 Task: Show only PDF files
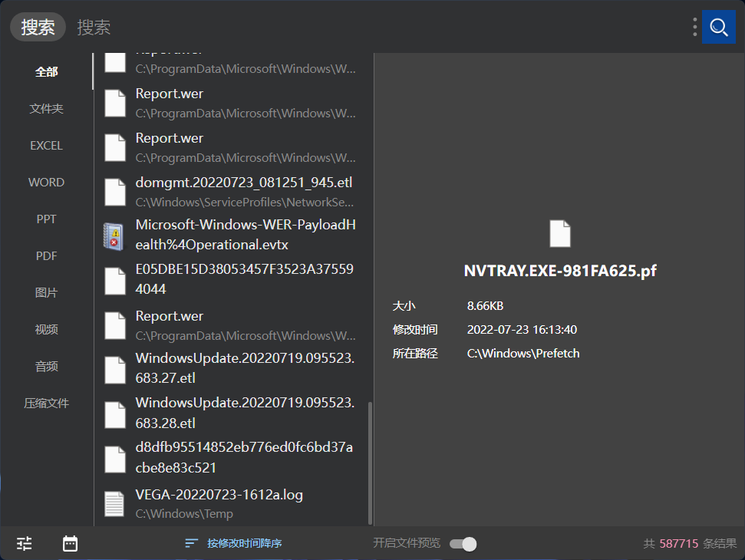point(46,256)
